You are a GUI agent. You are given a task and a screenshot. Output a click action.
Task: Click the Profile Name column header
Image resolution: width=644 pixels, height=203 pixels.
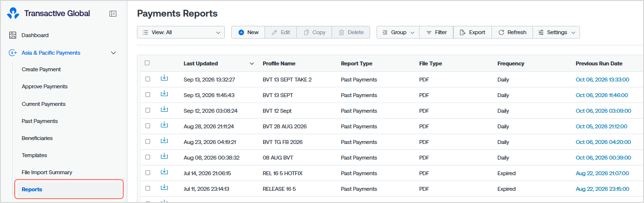tap(279, 63)
